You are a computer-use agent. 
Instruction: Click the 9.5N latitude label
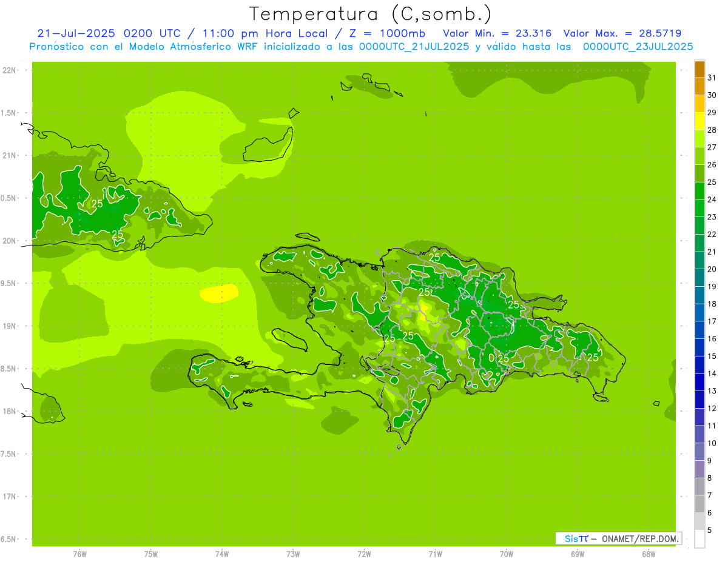pyautogui.click(x=10, y=283)
